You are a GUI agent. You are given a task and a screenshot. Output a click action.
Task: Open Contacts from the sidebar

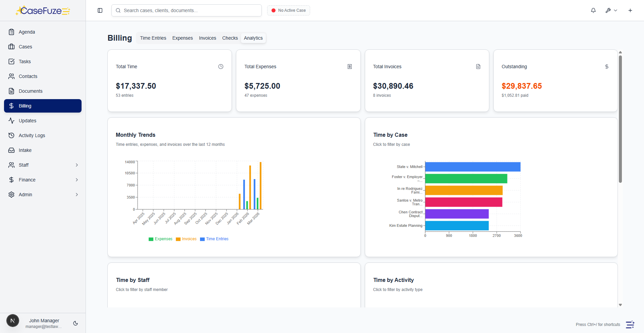28,76
